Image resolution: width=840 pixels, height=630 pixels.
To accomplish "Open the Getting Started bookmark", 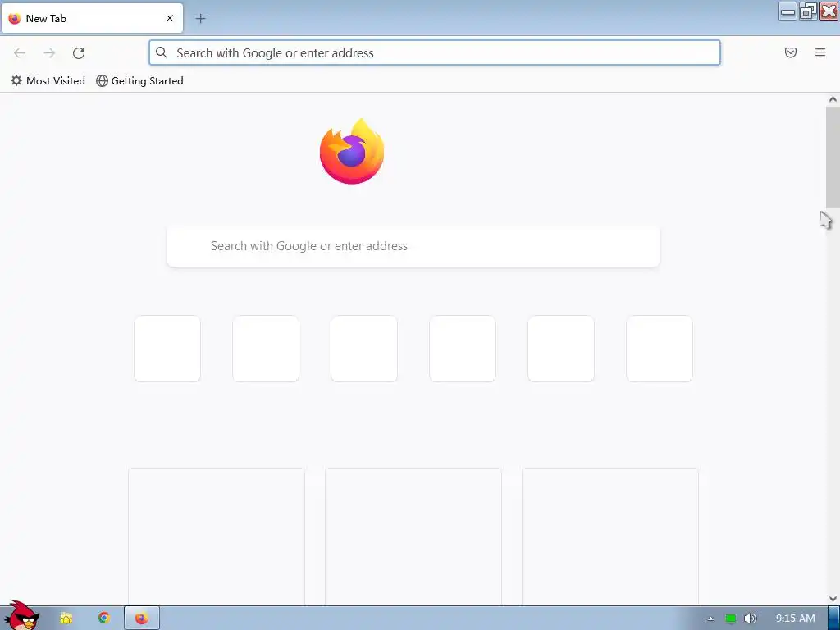I will (x=139, y=81).
